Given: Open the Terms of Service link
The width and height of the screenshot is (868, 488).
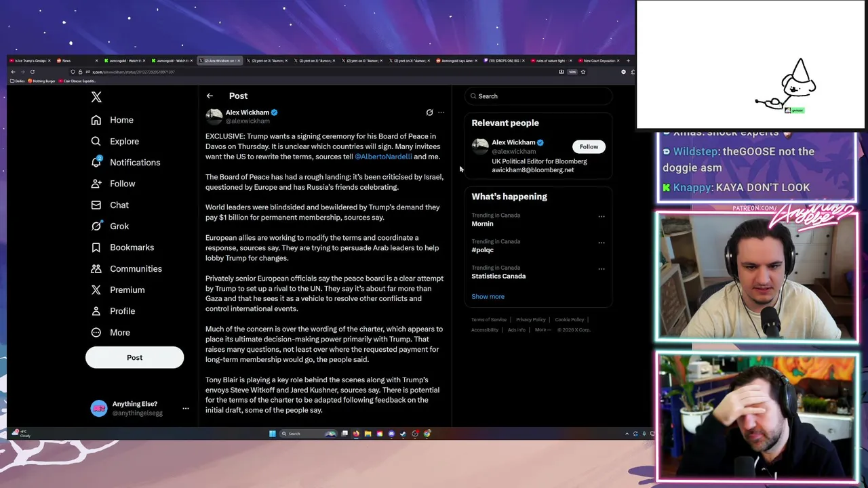Looking at the screenshot, I should click(x=489, y=320).
